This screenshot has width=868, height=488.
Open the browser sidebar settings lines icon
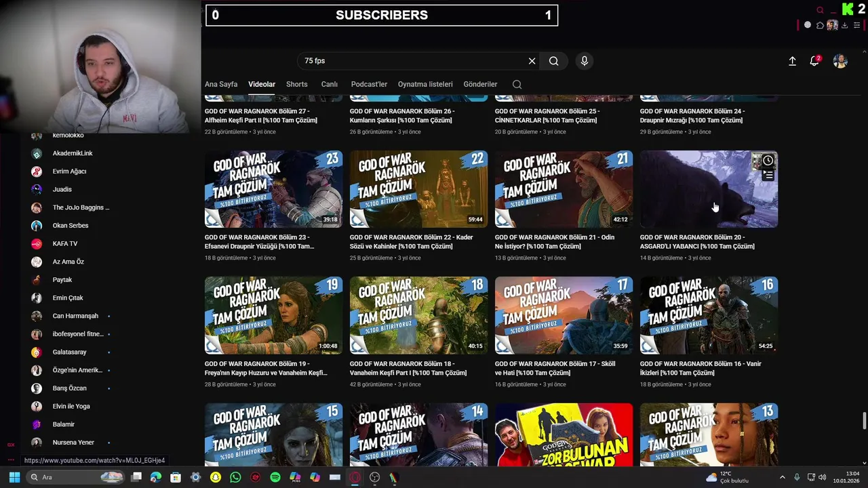856,25
